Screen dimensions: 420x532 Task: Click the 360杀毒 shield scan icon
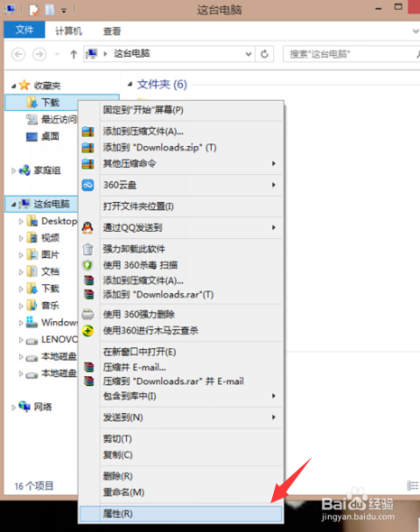(x=87, y=264)
